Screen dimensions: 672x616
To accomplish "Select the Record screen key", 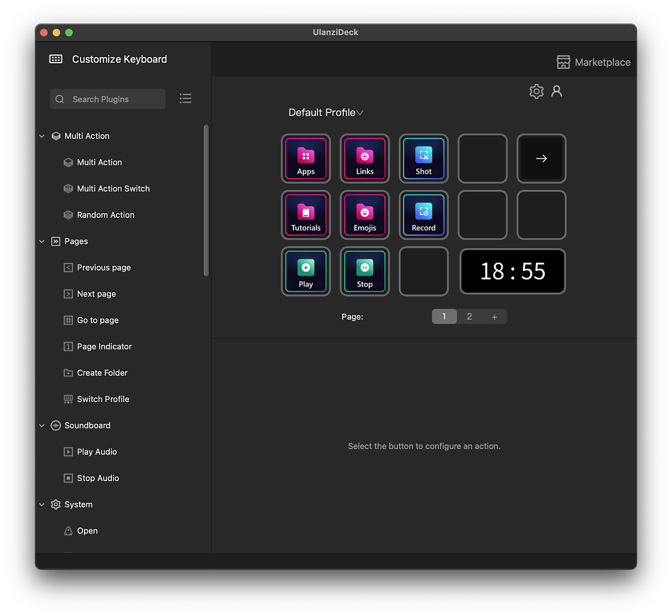I will 423,215.
